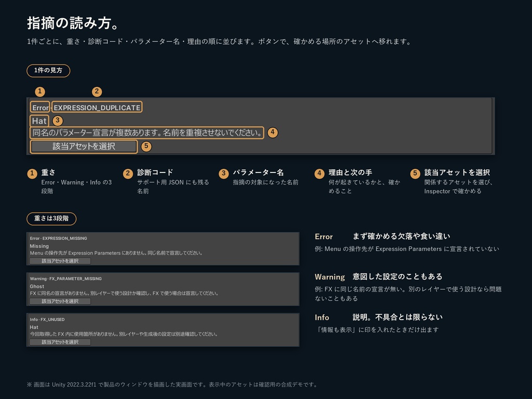The image size is (532, 399).
Task: Click the legend text 指摘の対象になった名前
Action: tap(265, 182)
